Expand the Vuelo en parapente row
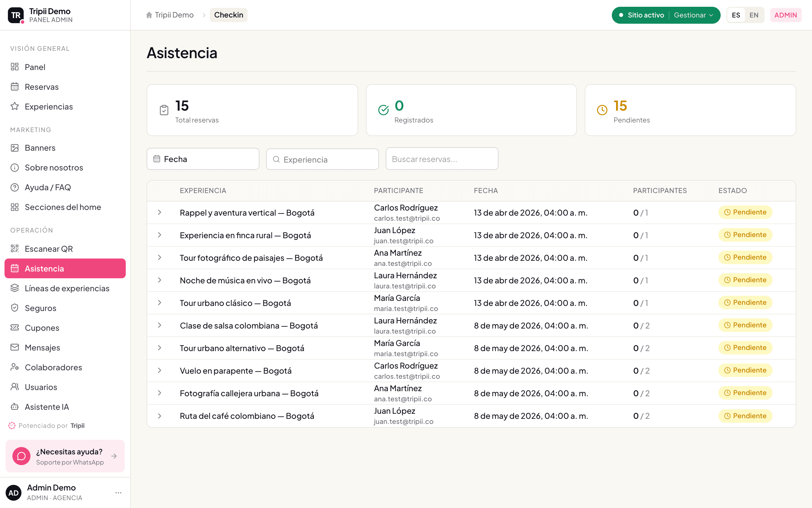The width and height of the screenshot is (812, 508). [160, 370]
